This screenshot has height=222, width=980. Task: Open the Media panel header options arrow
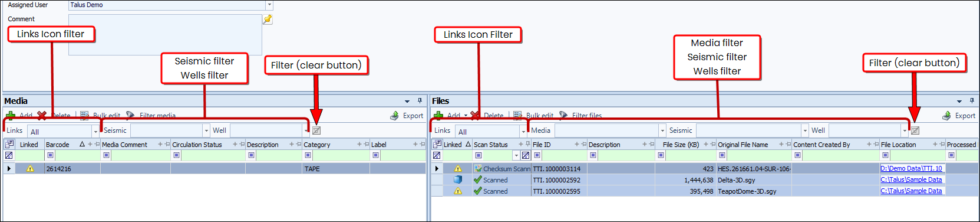(x=407, y=101)
